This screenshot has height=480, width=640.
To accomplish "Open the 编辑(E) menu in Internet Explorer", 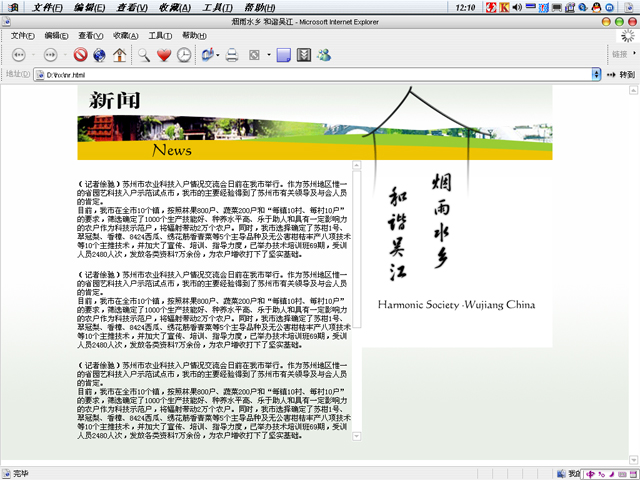I will click(56, 36).
